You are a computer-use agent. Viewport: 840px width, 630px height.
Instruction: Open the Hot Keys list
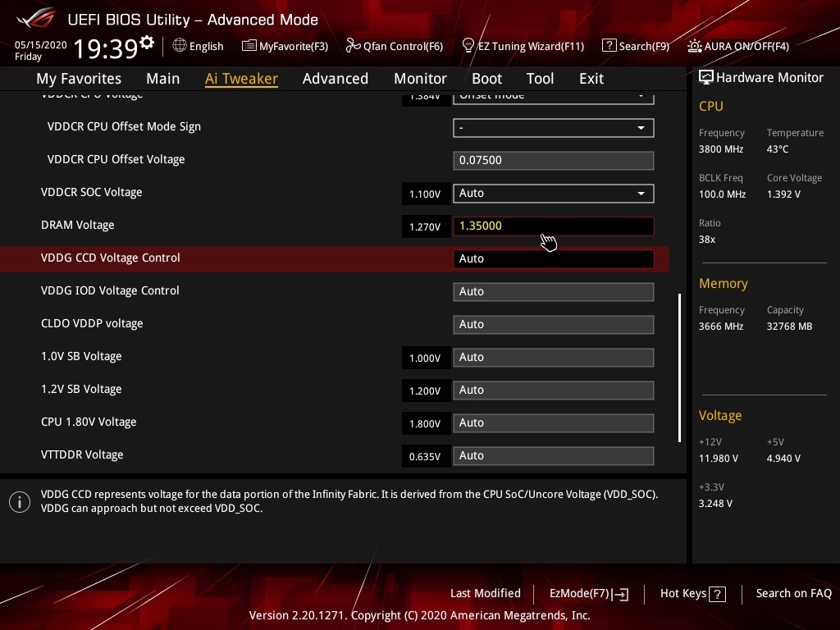(692, 594)
